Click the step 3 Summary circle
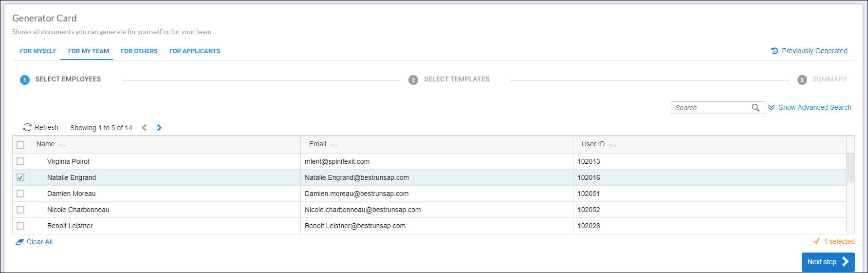The height and width of the screenshot is (273, 868). [x=802, y=79]
